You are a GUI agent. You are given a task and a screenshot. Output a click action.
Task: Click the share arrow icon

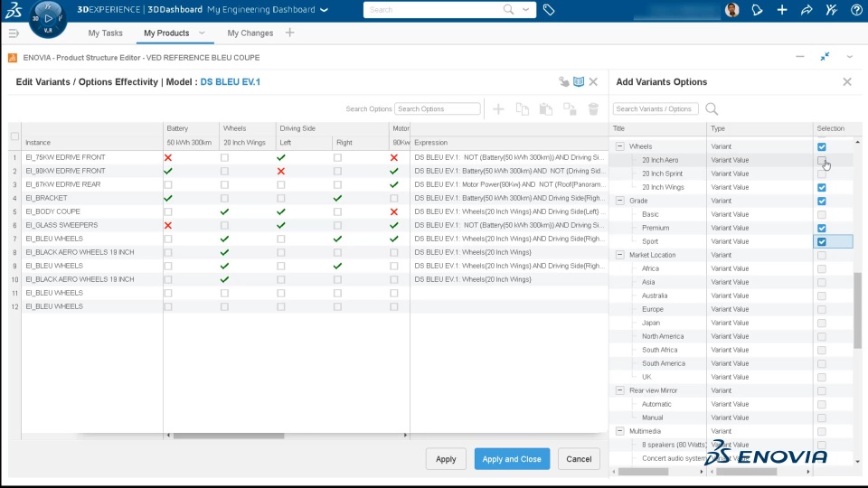coord(807,10)
